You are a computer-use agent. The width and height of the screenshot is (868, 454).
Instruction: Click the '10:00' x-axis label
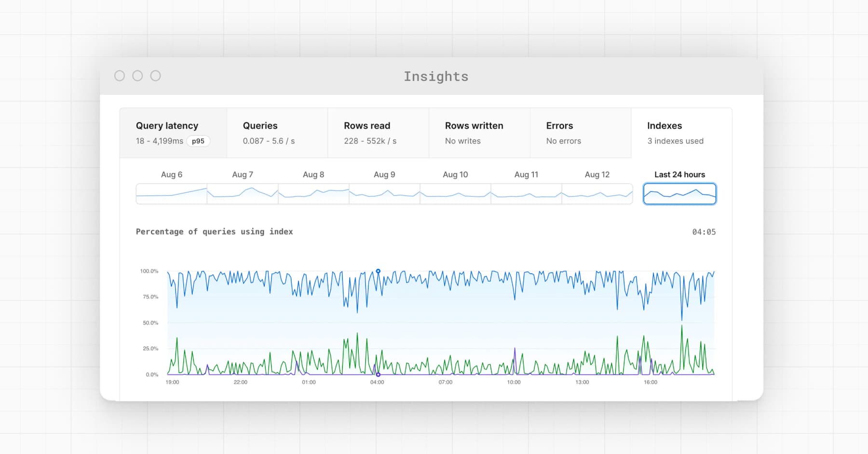(514, 382)
